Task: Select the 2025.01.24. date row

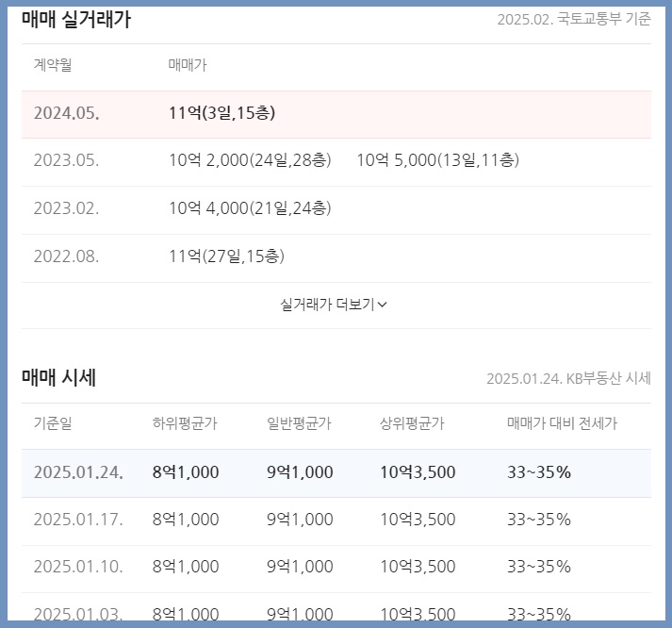Action: click(x=336, y=473)
